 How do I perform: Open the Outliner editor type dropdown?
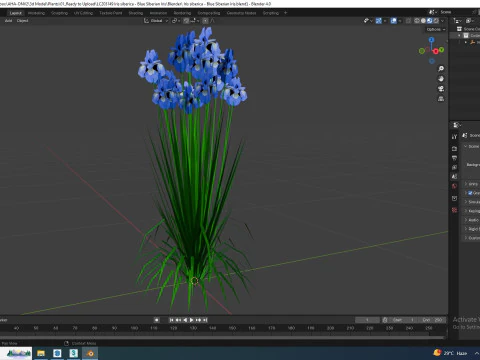pos(457,21)
